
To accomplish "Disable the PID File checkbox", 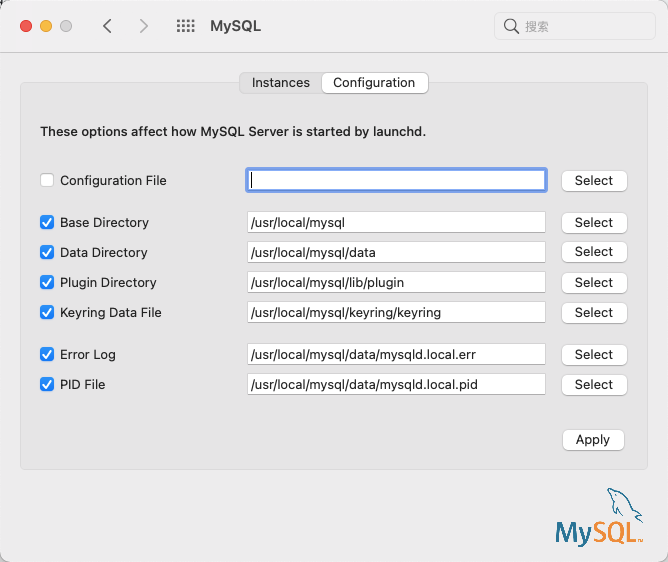I will [x=47, y=384].
